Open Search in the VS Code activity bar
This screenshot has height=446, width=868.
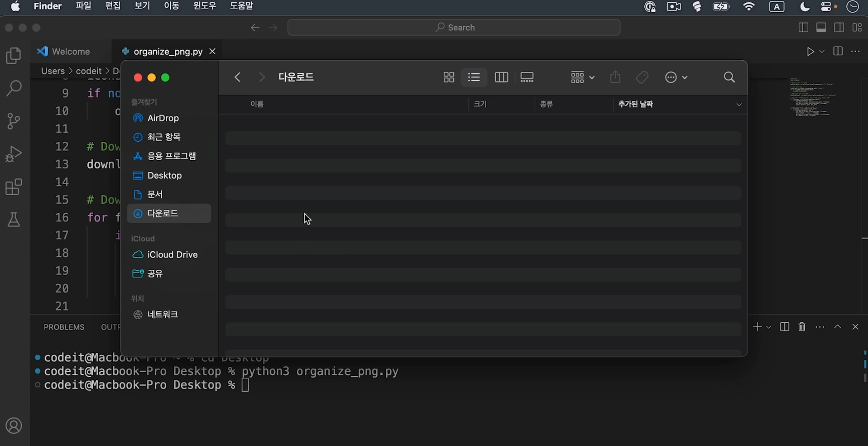tap(14, 88)
